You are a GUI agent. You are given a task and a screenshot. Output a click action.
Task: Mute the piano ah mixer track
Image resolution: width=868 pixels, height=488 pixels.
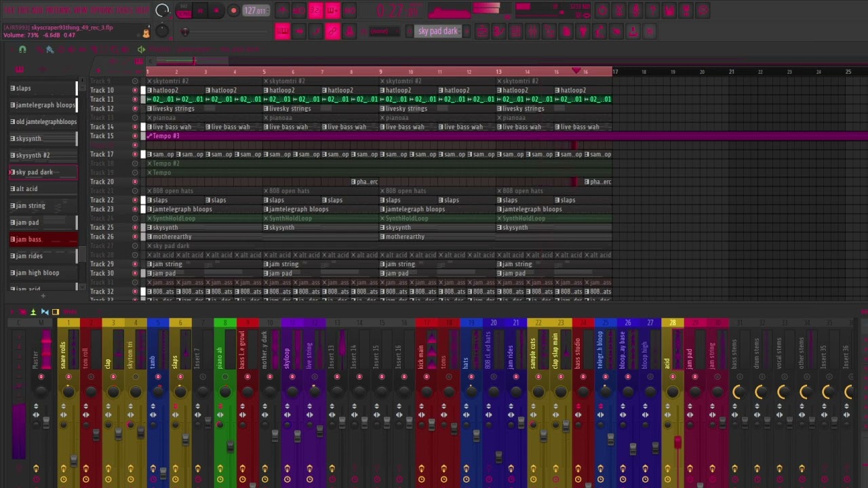[225, 377]
